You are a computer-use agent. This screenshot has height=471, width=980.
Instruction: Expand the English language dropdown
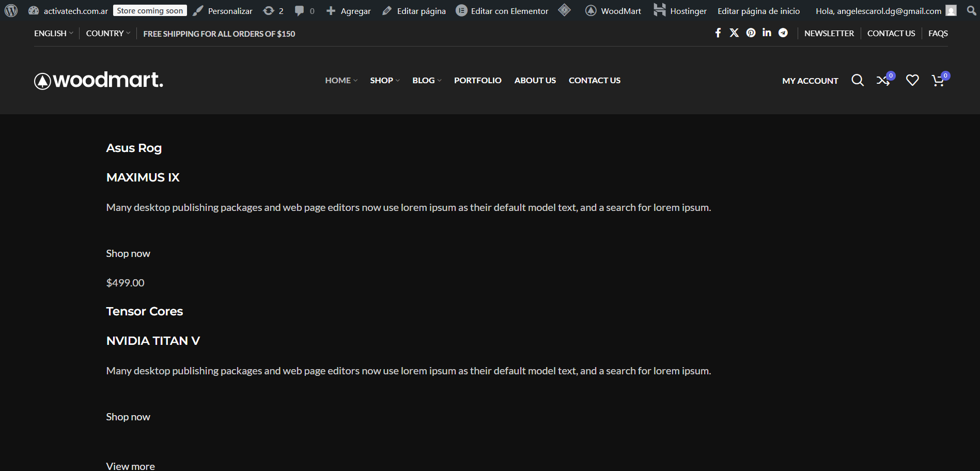53,34
